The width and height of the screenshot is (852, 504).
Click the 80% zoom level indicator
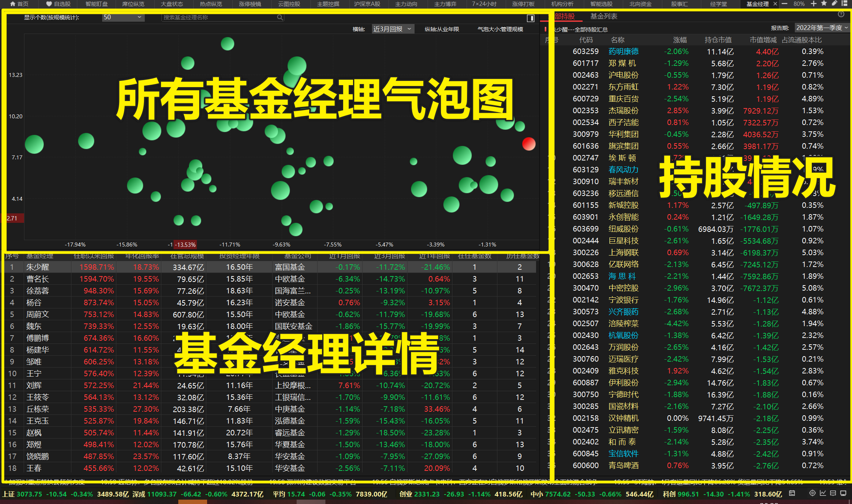tap(799, 4)
